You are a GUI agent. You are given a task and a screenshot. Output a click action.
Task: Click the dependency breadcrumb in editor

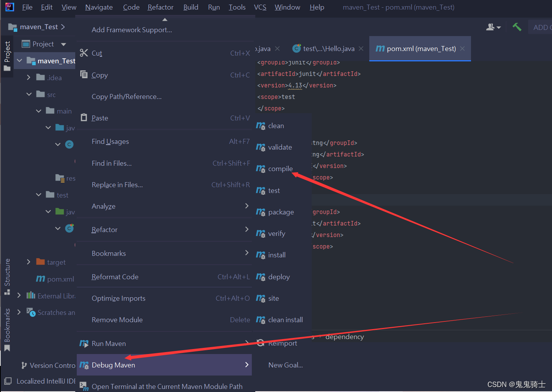(x=345, y=337)
